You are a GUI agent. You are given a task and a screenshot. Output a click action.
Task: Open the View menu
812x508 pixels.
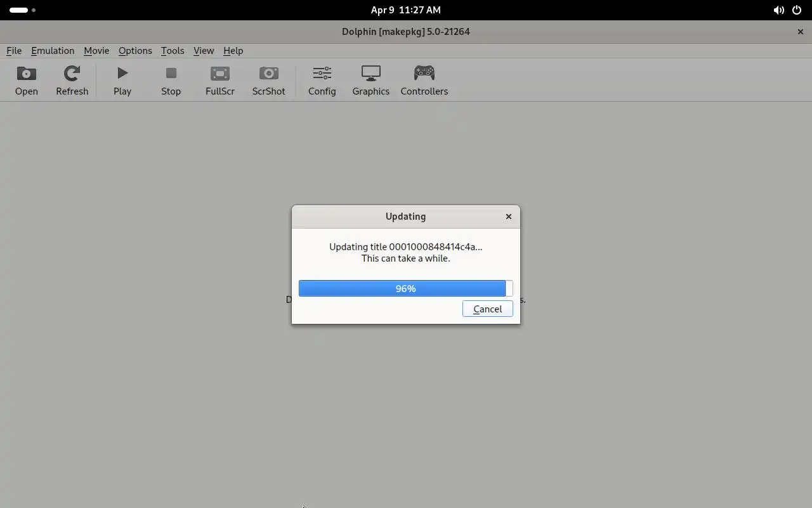tap(204, 51)
